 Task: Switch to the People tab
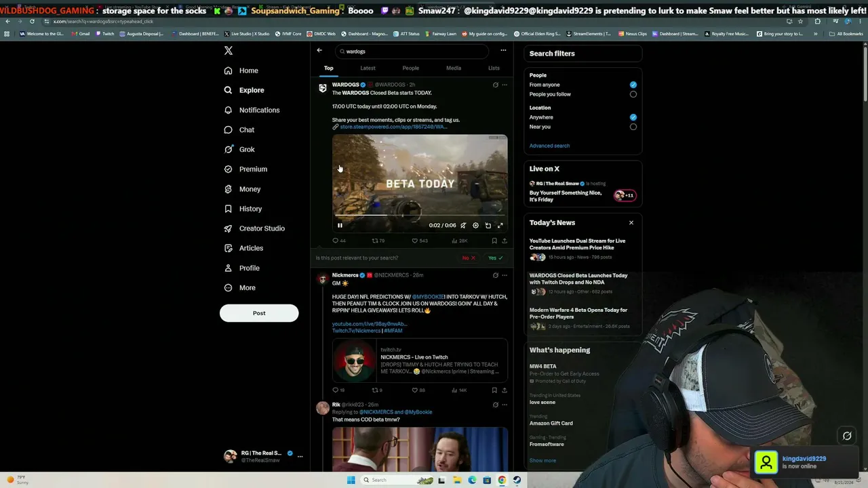coord(410,68)
